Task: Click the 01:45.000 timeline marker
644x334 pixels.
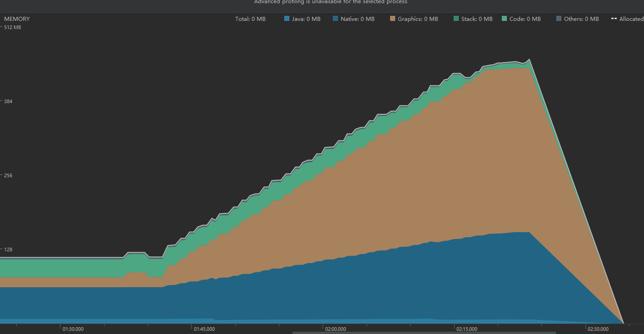Action: click(204, 329)
